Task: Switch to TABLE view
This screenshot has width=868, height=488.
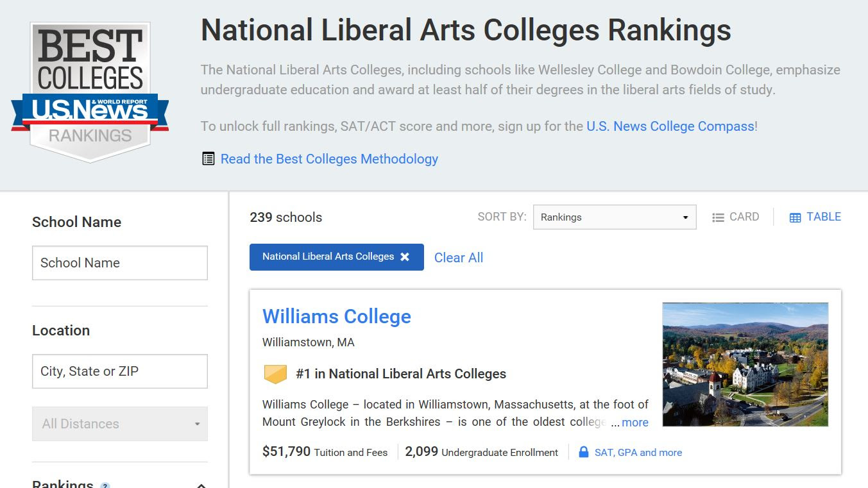Action: click(823, 217)
